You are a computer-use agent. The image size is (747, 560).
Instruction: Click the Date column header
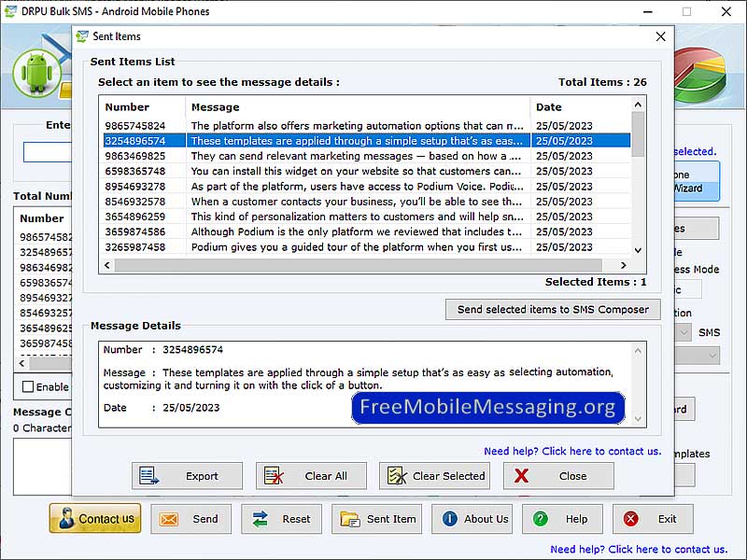pos(580,107)
